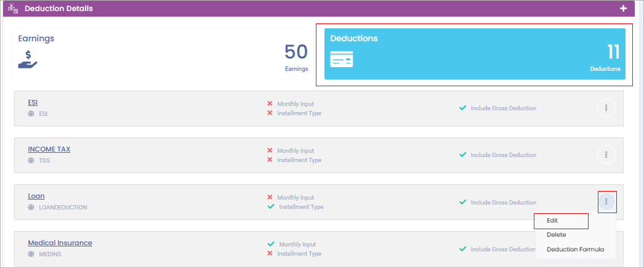Click the globe icon beside TDS
This screenshot has width=644, height=268.
tap(31, 160)
